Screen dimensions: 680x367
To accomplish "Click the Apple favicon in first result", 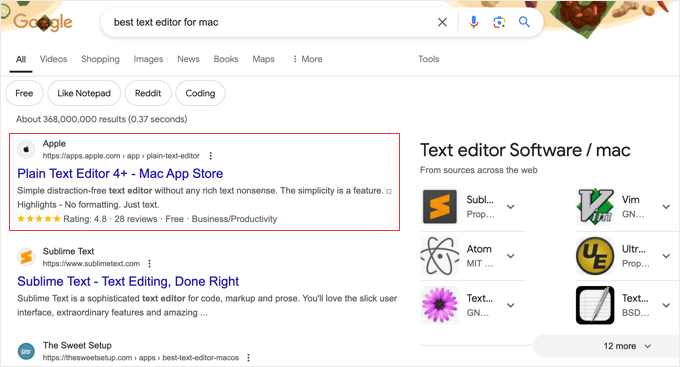I will pos(26,149).
